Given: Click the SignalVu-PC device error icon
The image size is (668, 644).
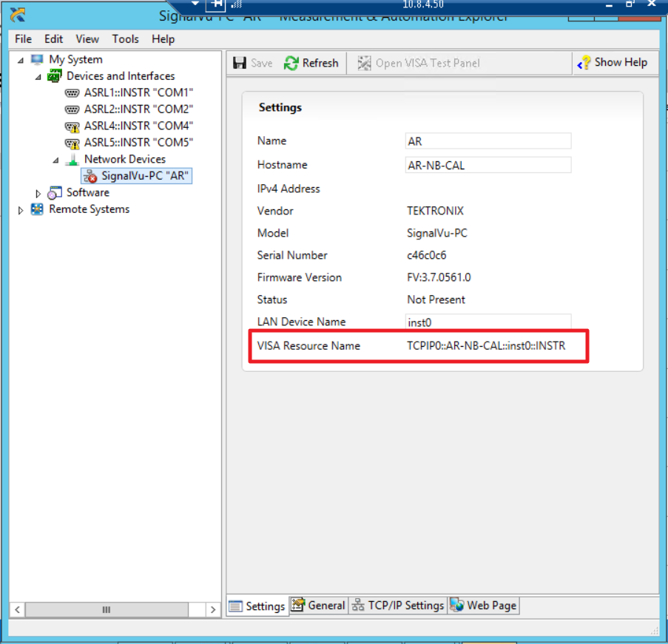Looking at the screenshot, I should point(90,176).
